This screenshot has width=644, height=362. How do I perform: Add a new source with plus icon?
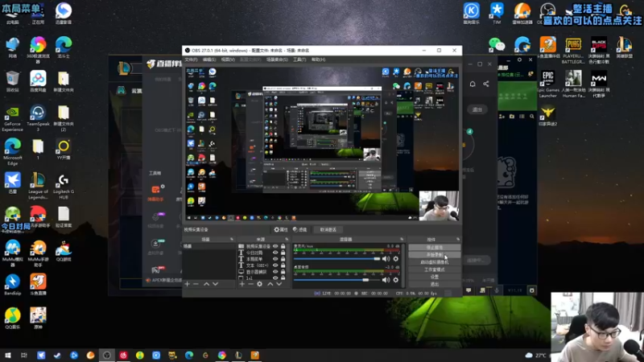pyautogui.click(x=242, y=284)
